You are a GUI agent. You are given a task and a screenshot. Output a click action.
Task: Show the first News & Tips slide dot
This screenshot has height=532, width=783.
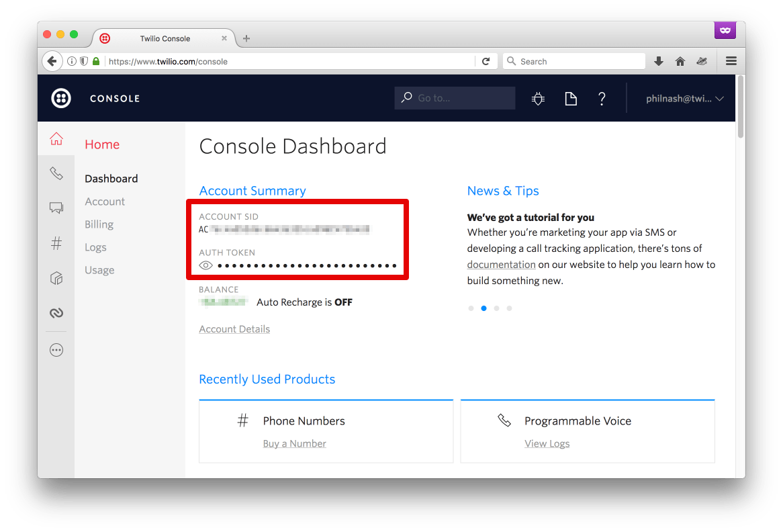[471, 308]
